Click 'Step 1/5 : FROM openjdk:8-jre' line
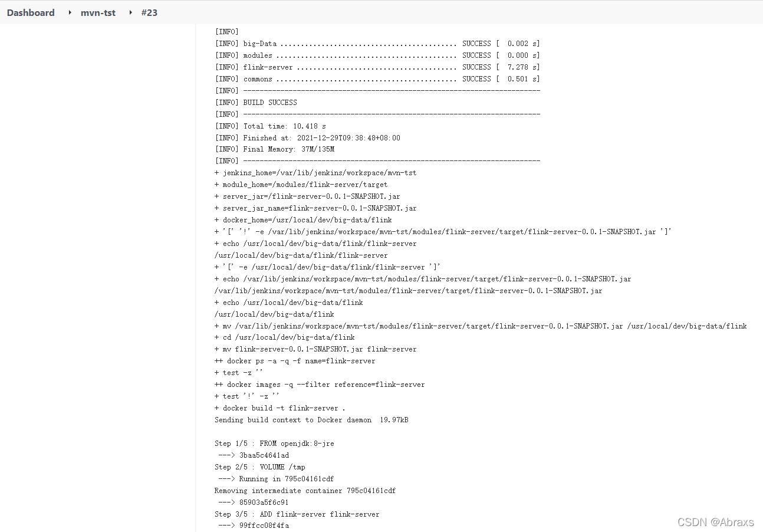Screen dimensions: 763x532 coord(274,444)
